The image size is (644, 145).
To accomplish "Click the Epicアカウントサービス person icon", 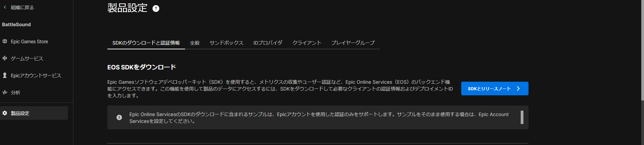I will coord(5,75).
